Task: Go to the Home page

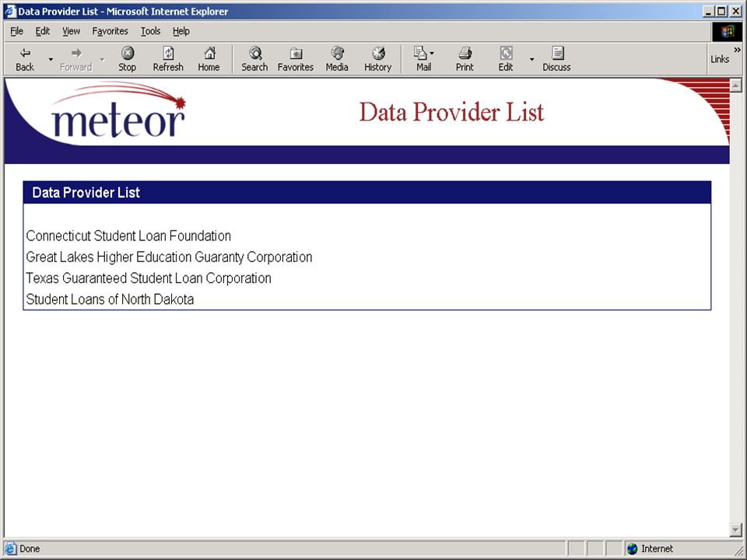Action: point(209,59)
